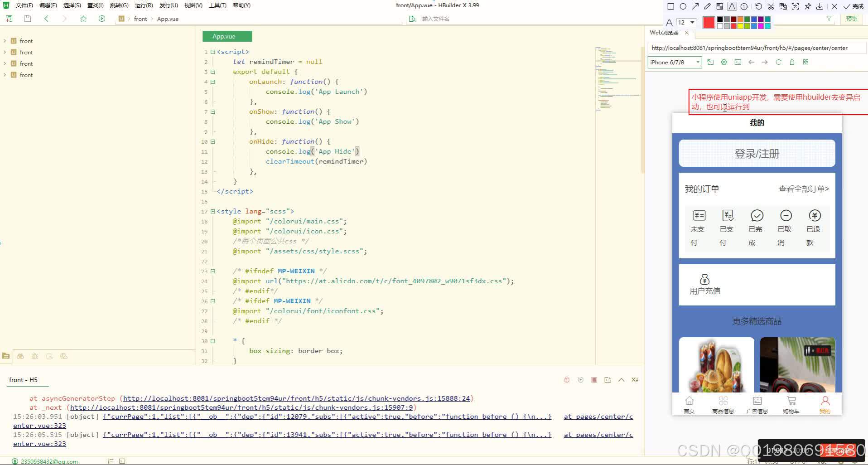Click the OCR text recognition icon
This screenshot has height=465, width=868.
[x=795, y=6]
